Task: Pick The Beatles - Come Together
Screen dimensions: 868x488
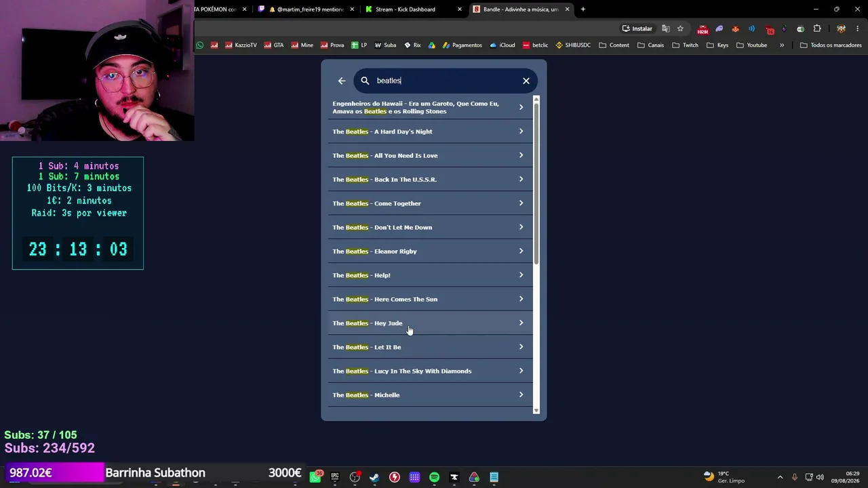Action: [431, 203]
